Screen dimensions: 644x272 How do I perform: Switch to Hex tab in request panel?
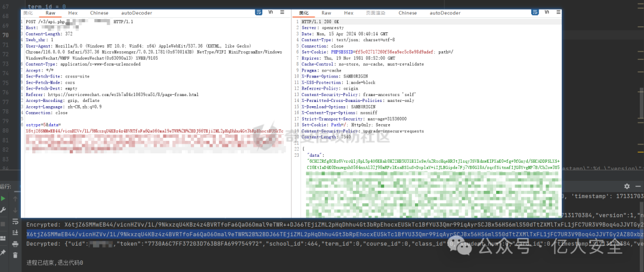pos(73,13)
